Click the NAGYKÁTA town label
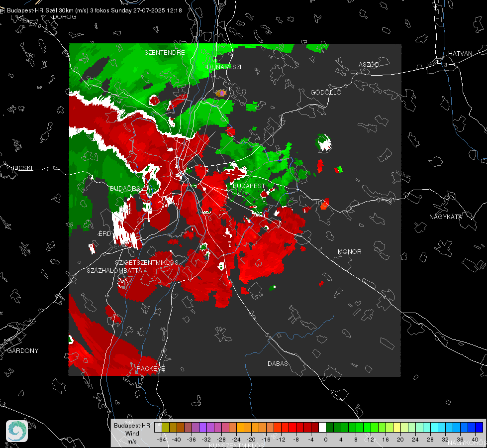The image size is (487, 448). click(x=446, y=217)
